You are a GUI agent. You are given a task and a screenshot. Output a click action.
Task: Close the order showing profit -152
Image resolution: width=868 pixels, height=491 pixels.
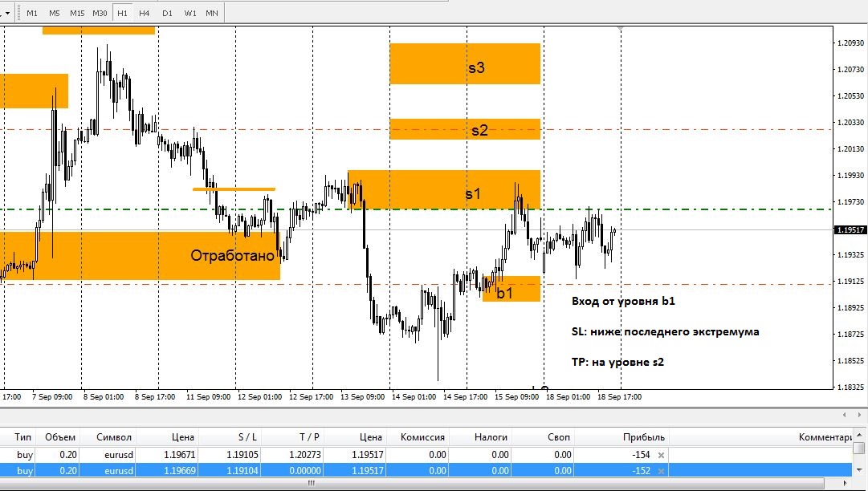[x=660, y=471]
